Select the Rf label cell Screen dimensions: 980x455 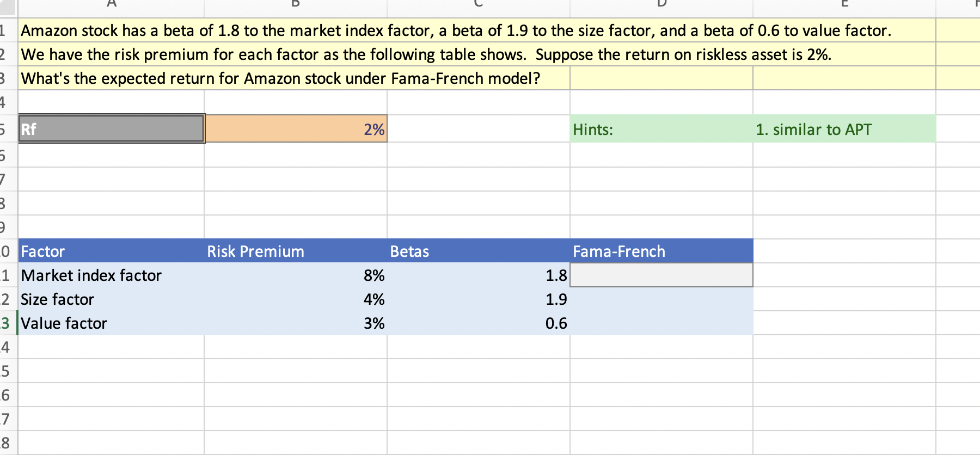tap(112, 129)
